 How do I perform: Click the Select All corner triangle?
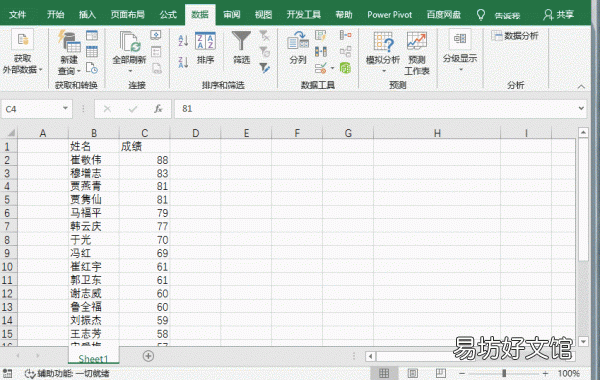11,133
